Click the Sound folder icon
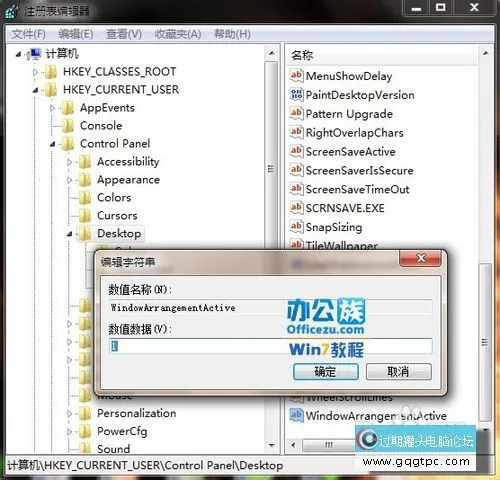 [85, 448]
